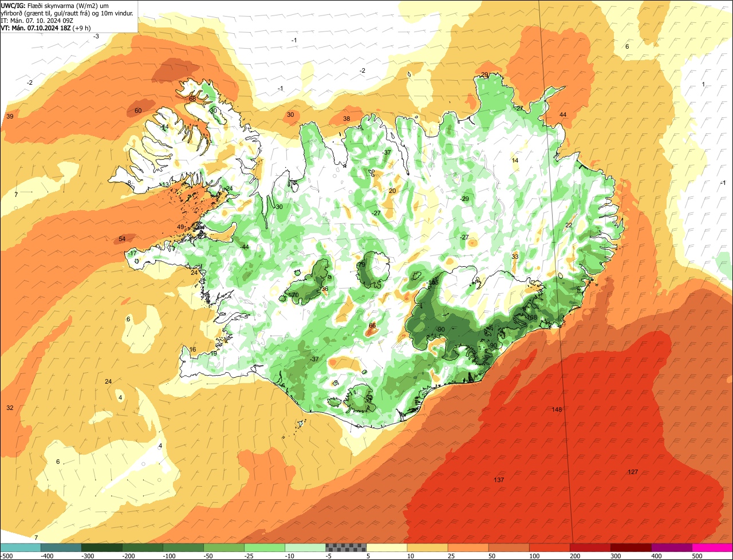Click the map value '137' over the ocean
The width and height of the screenshot is (733, 560).
point(499,480)
